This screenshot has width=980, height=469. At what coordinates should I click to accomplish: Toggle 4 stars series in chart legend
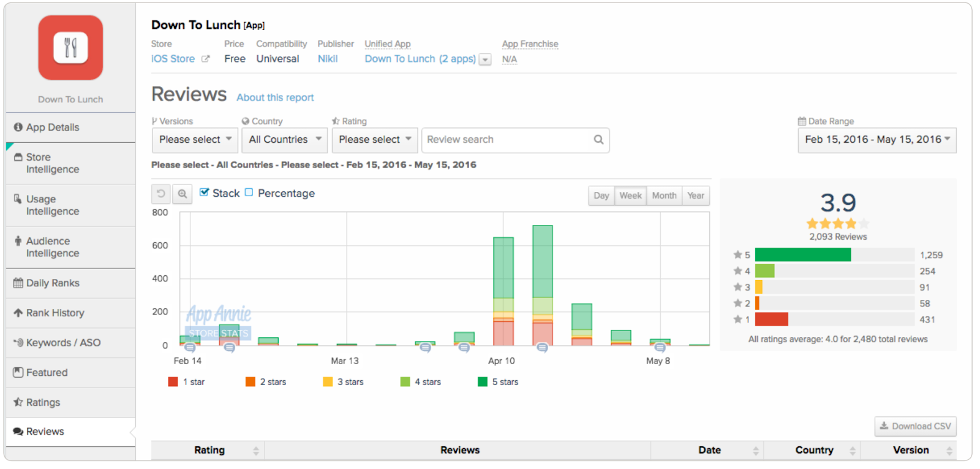point(421,382)
